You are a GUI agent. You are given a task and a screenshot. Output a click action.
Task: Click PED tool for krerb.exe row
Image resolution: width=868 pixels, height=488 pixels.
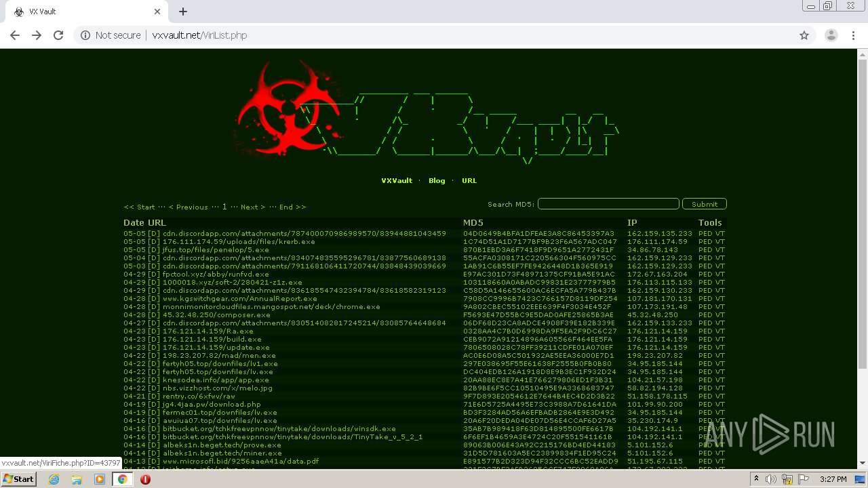click(x=705, y=242)
